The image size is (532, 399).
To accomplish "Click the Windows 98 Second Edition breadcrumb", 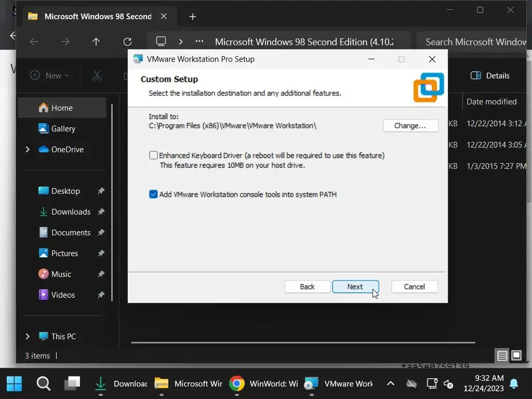I will point(304,42).
